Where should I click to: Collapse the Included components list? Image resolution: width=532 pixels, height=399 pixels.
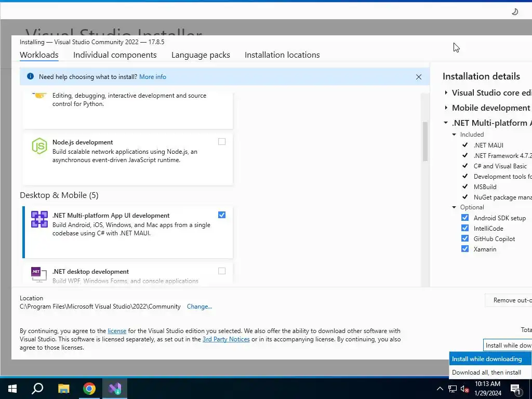pos(454,135)
